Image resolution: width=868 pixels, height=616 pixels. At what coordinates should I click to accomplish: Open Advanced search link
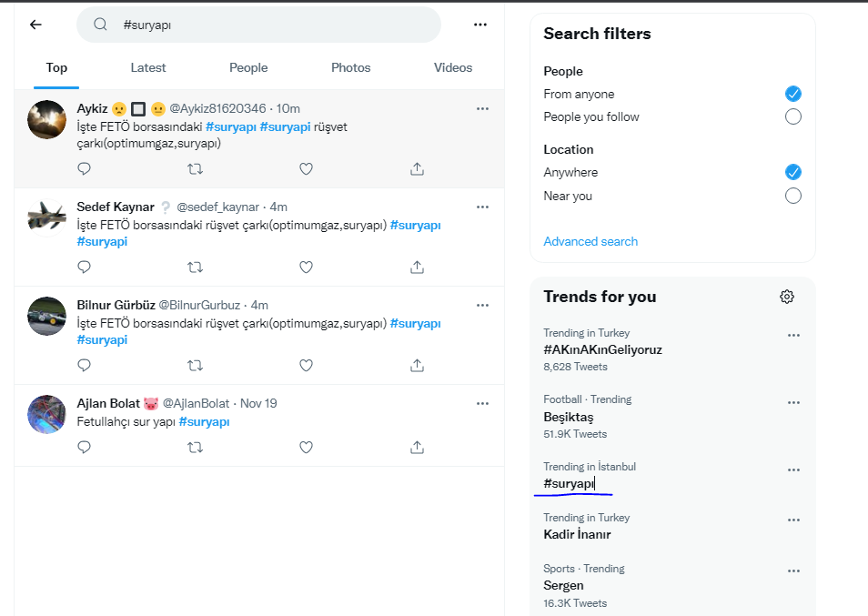(590, 241)
